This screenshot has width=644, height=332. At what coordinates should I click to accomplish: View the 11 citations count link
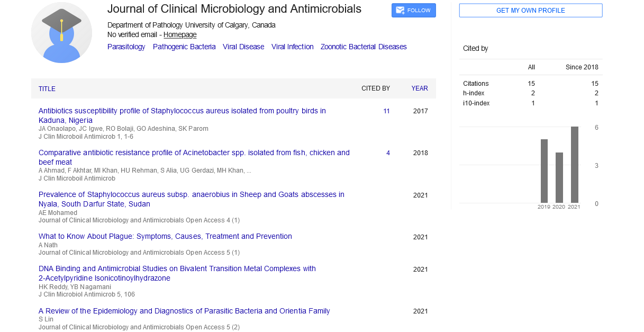coord(386,111)
